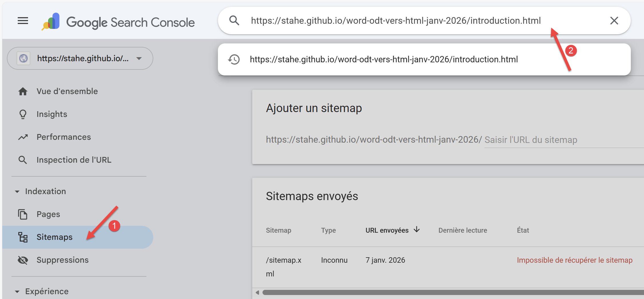The image size is (644, 299).
Task: Select the history suggestion clock icon
Action: point(234,59)
